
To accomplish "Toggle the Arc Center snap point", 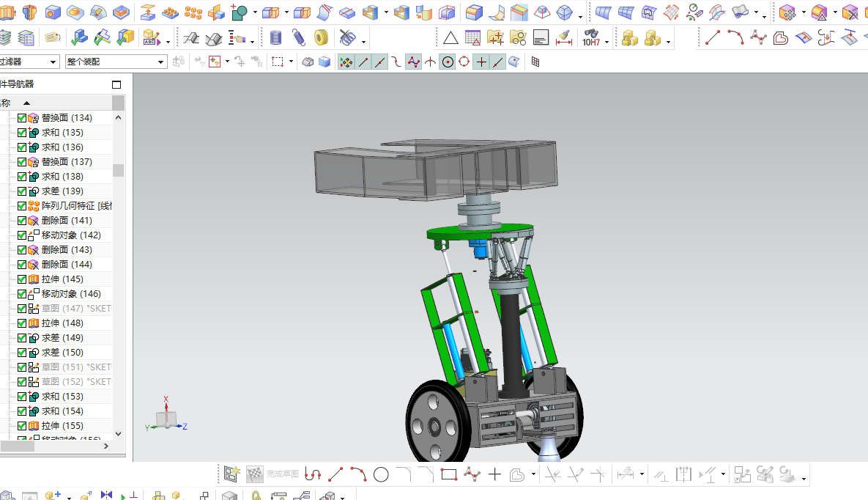I will (x=448, y=62).
